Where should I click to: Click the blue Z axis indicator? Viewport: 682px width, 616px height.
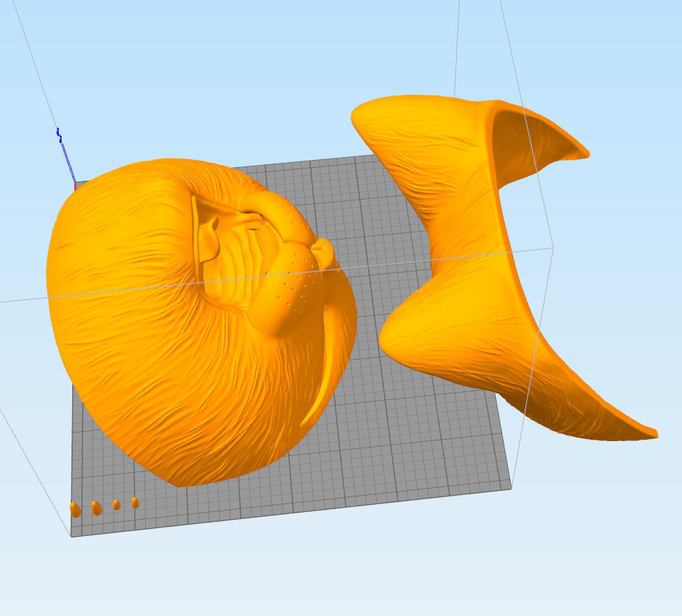pos(66,155)
